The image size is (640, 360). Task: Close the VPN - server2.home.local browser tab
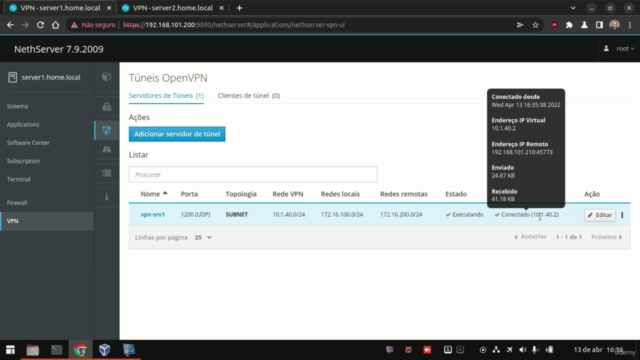(x=221, y=8)
